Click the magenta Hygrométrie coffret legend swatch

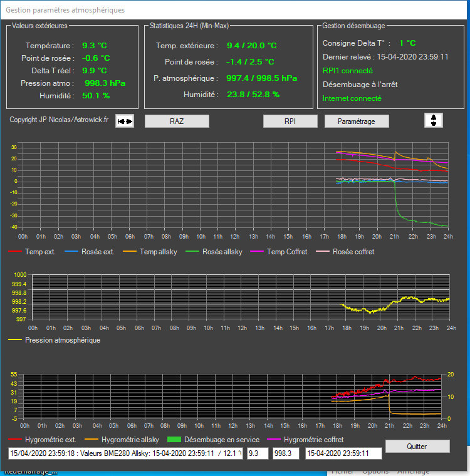[274, 439]
